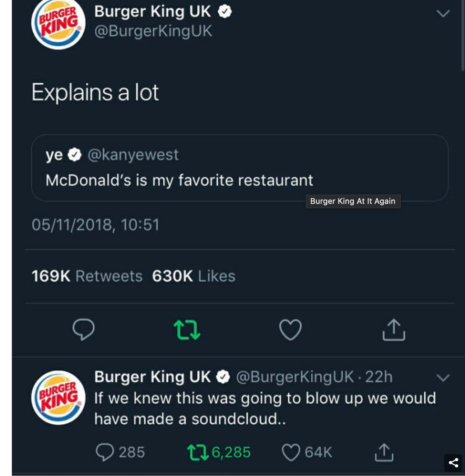
Task: View the 630K Likes list
Action: (194, 276)
